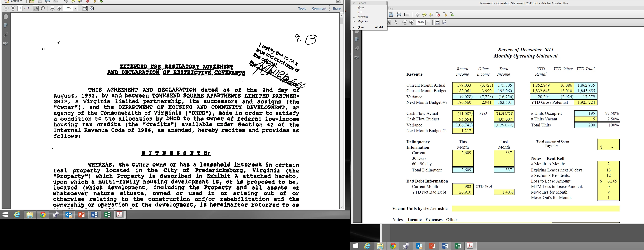The width and height of the screenshot is (644, 250).
Task: Open Attachments paperclip panel in left window
Action: tap(6, 34)
